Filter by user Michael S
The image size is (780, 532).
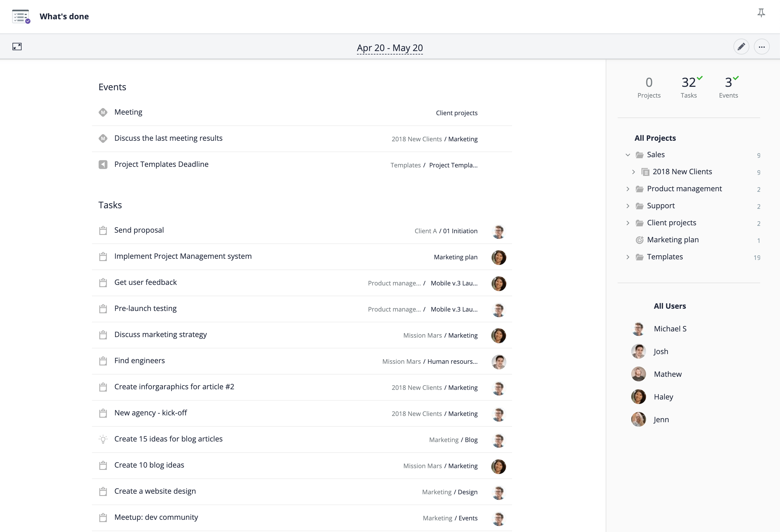pos(670,329)
